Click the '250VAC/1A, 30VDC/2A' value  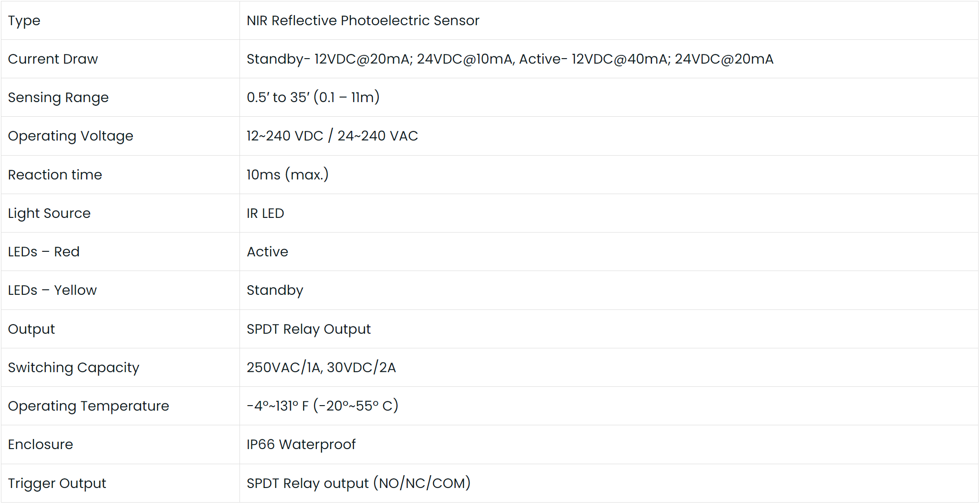coord(321,368)
